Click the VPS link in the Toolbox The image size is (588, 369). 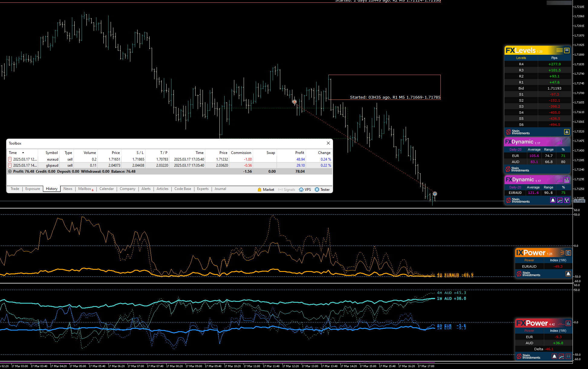[305, 190]
